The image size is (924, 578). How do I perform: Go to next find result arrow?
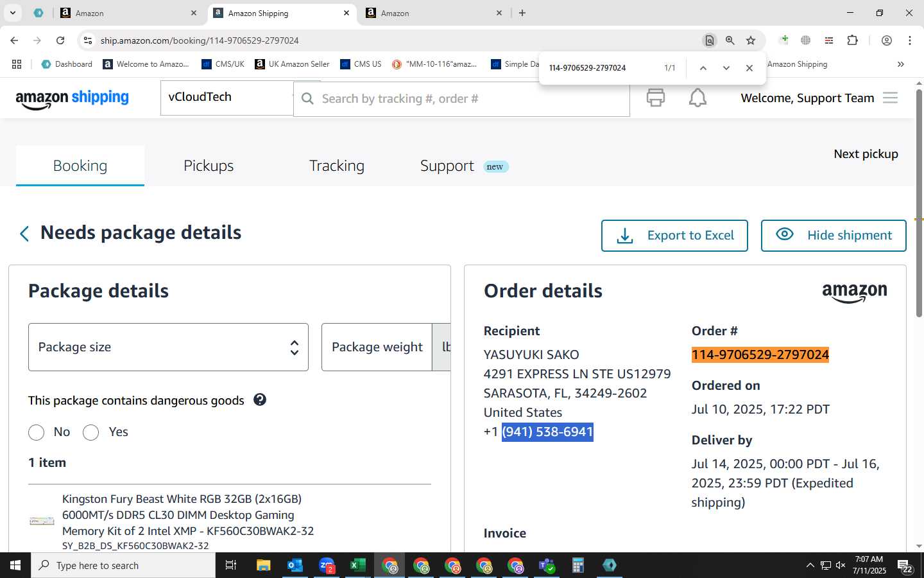pos(726,67)
